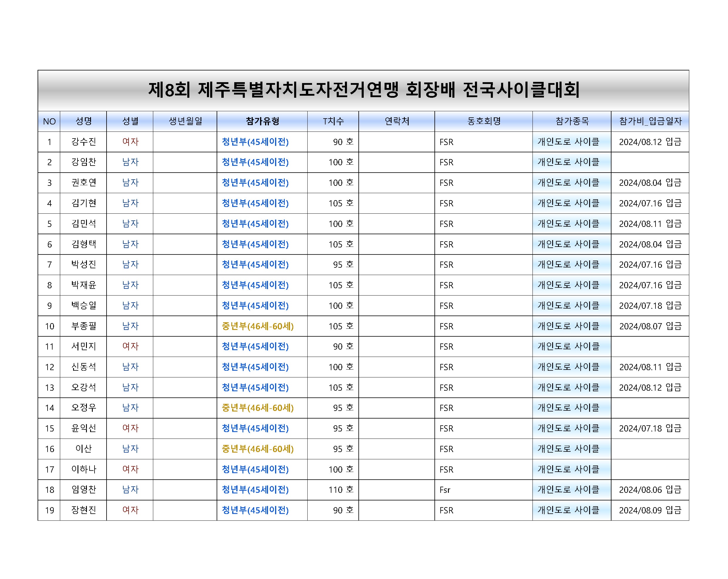Select 90 호 in 강수진's row
The width and height of the screenshot is (728, 579).
point(343,142)
